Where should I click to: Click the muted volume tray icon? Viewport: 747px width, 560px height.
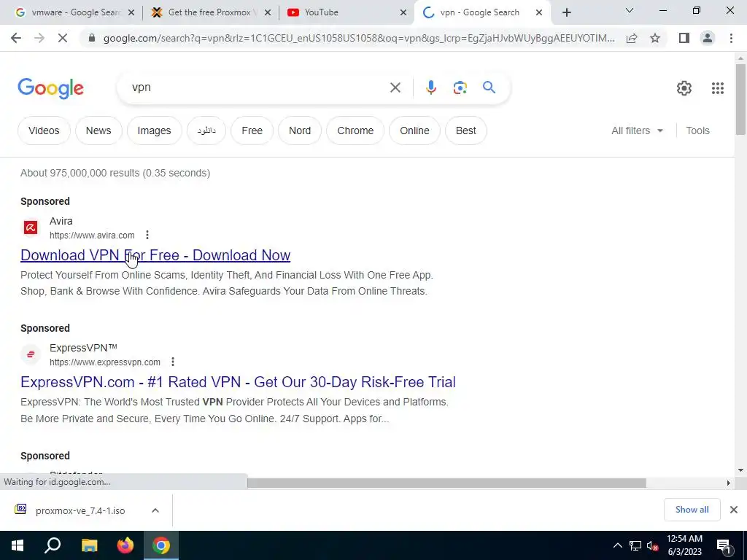click(x=652, y=545)
